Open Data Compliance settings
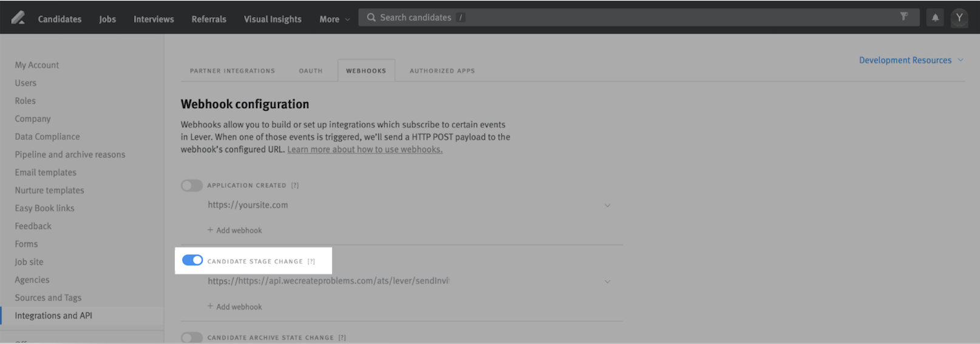This screenshot has height=344, width=980. point(47,137)
